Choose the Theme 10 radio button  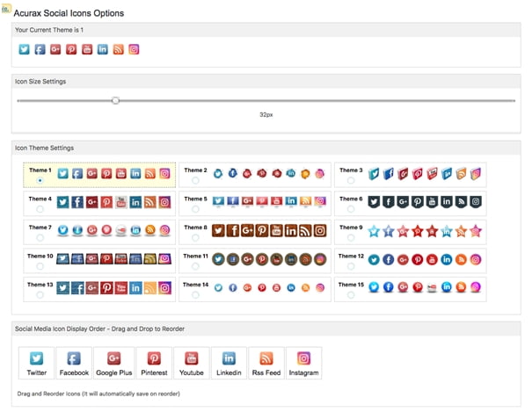(x=40, y=266)
